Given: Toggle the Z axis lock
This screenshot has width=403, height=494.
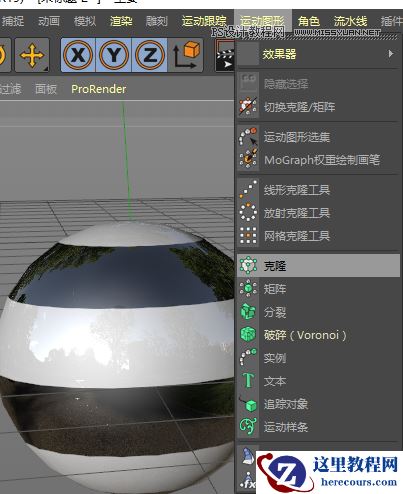Looking at the screenshot, I should point(150,55).
